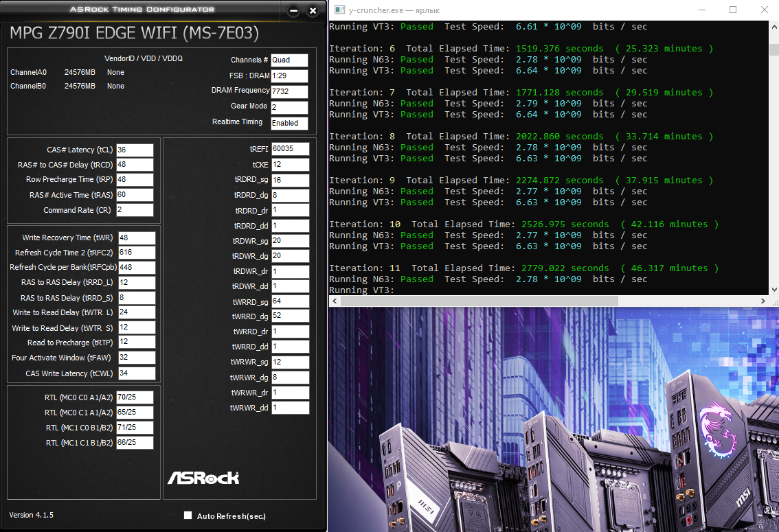779x532 pixels.
Task: Click the RTL MC0 C1 A1/A2 field
Action: click(135, 413)
